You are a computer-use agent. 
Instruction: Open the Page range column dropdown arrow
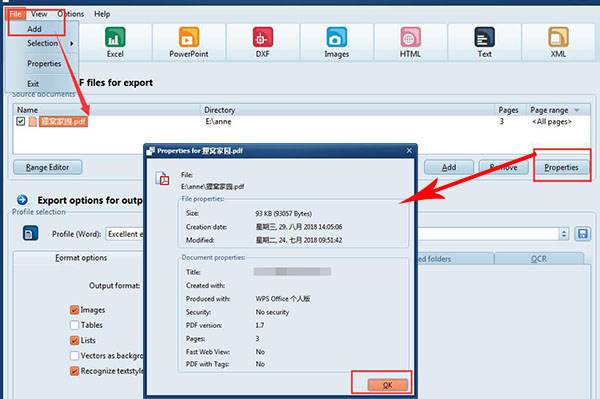click(x=577, y=110)
